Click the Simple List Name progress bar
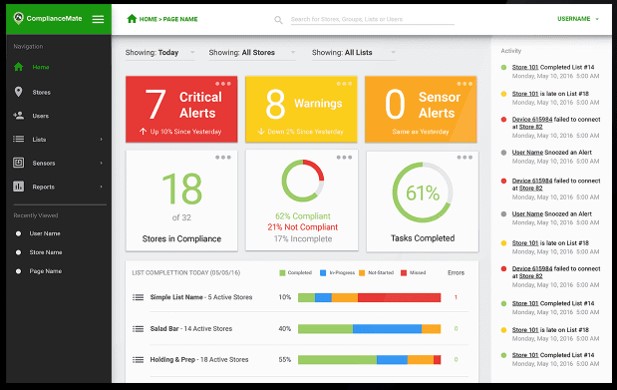Image resolution: width=617 pixels, height=390 pixels. 369,297
